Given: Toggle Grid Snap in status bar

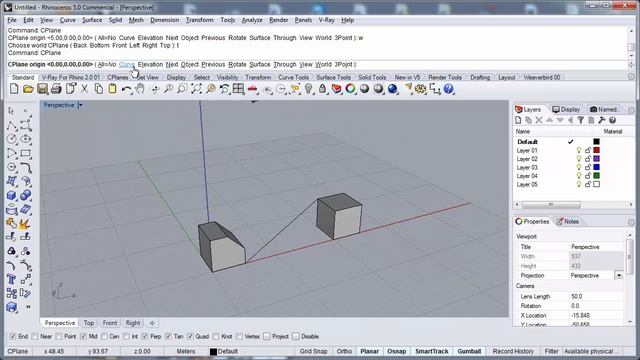Looking at the screenshot, I should pos(313,351).
